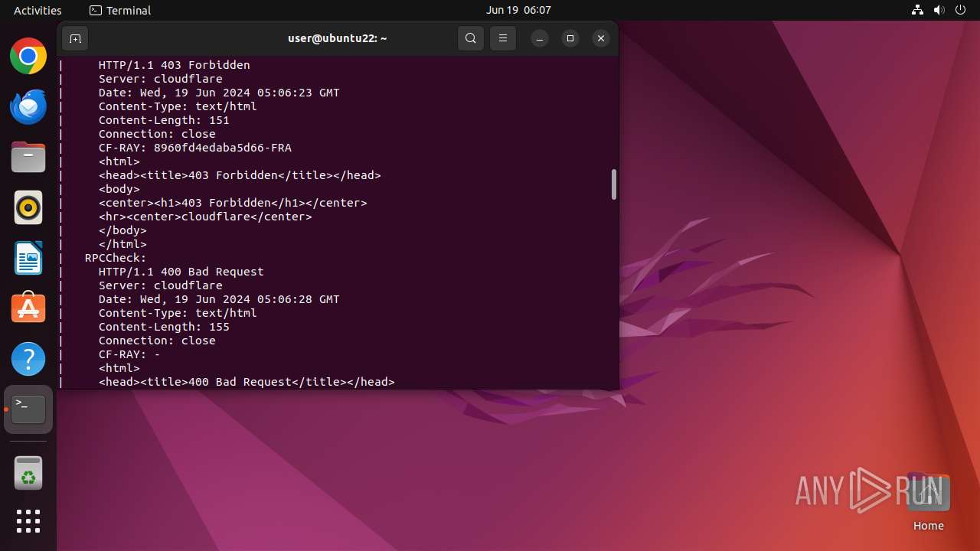The height and width of the screenshot is (551, 980).
Task: Click the volume icon in top bar
Action: (x=939, y=10)
